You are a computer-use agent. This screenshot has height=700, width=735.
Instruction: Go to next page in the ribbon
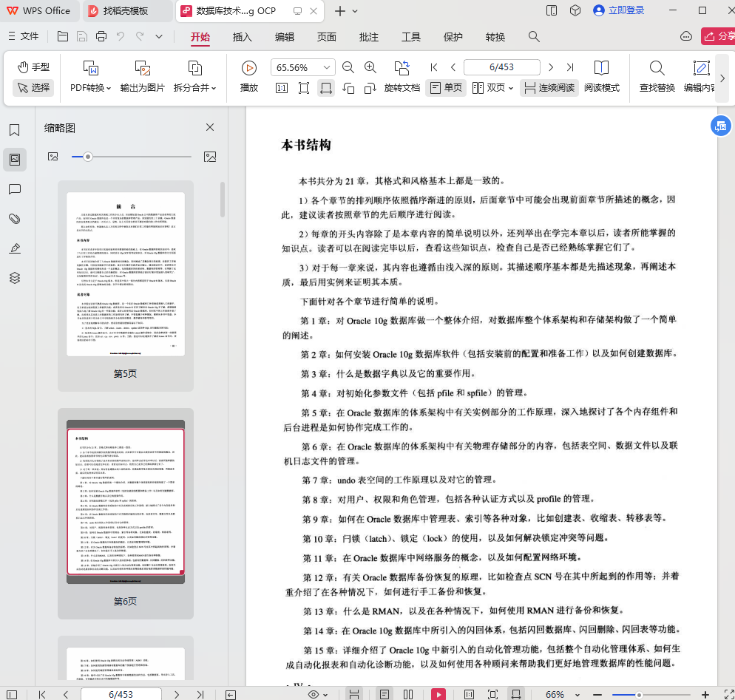(551, 67)
